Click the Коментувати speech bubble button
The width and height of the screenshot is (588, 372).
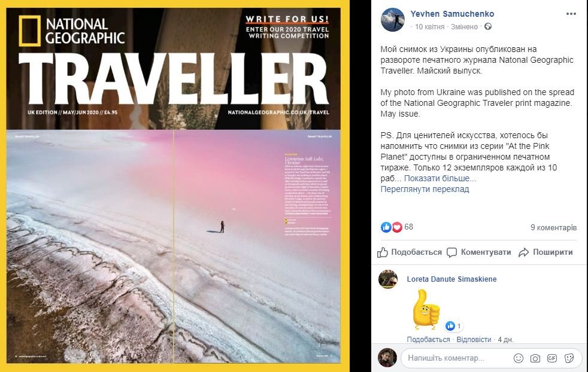[479, 252]
